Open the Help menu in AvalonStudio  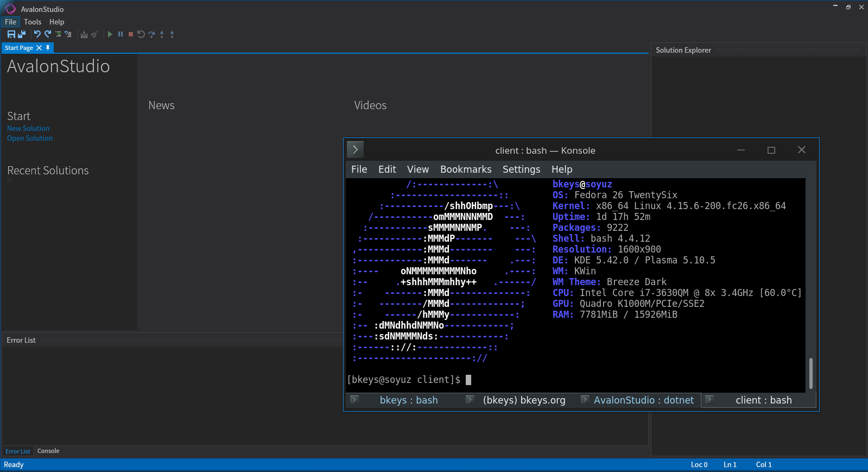click(x=56, y=22)
